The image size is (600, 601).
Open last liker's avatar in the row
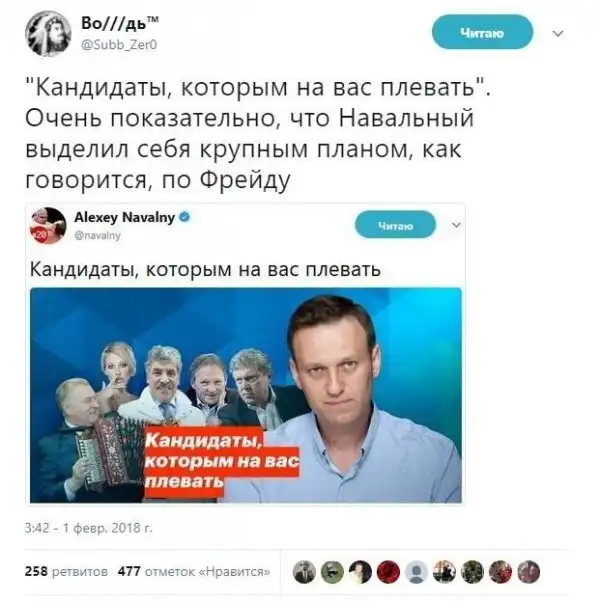coord(529,572)
